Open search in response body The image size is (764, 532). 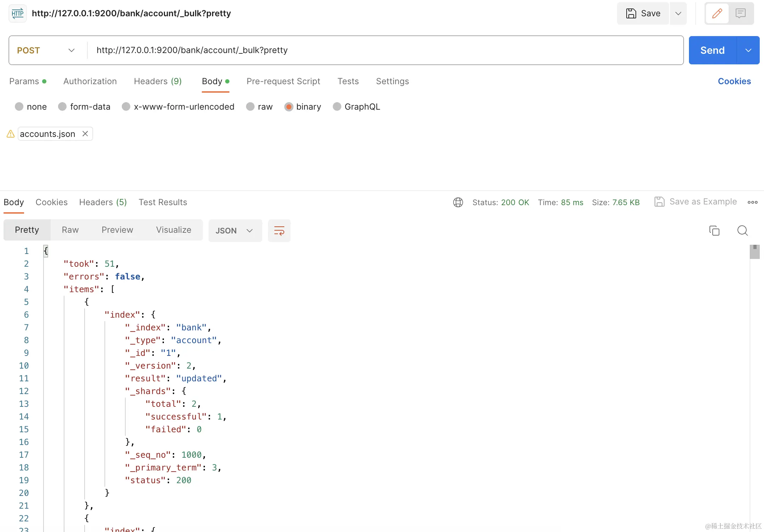[x=742, y=231]
